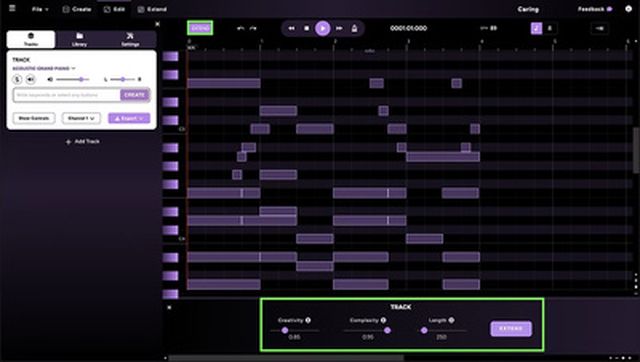This screenshot has height=362, width=640.
Task: Open the Create tab in the top bar
Action: pos(77,9)
